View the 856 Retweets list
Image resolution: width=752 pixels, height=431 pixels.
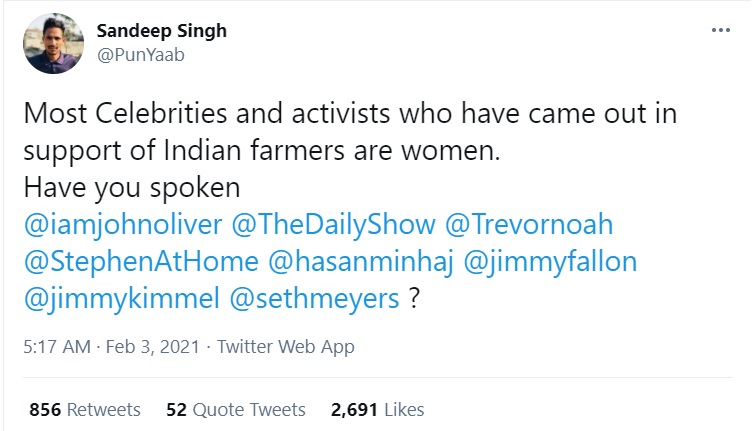pos(85,409)
